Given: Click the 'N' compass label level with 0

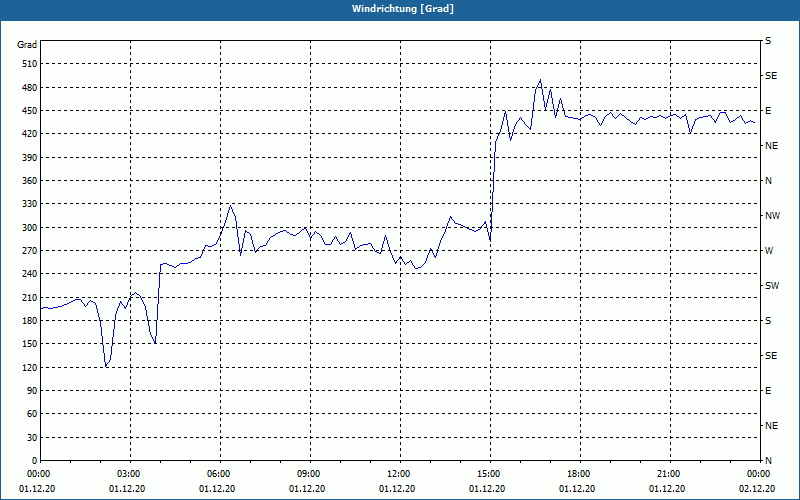Looking at the screenshot, I should [768, 461].
